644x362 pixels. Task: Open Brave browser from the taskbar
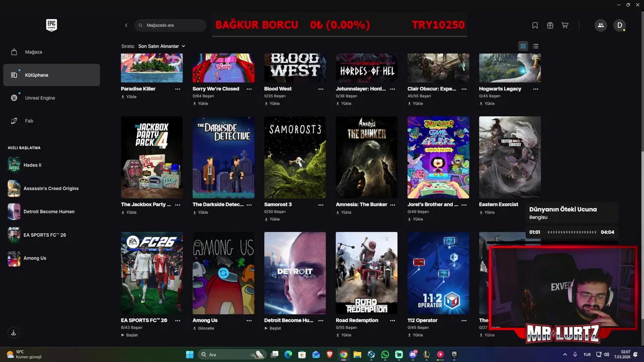click(x=330, y=354)
